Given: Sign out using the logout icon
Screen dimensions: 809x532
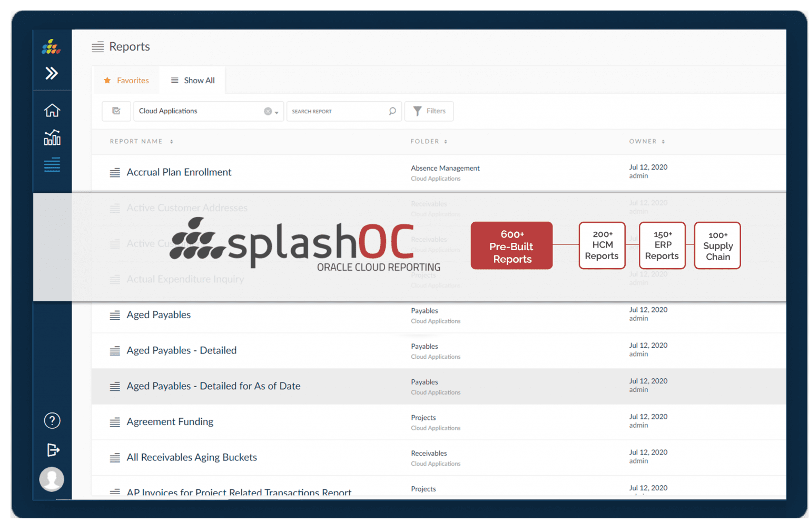Looking at the screenshot, I should (x=52, y=450).
